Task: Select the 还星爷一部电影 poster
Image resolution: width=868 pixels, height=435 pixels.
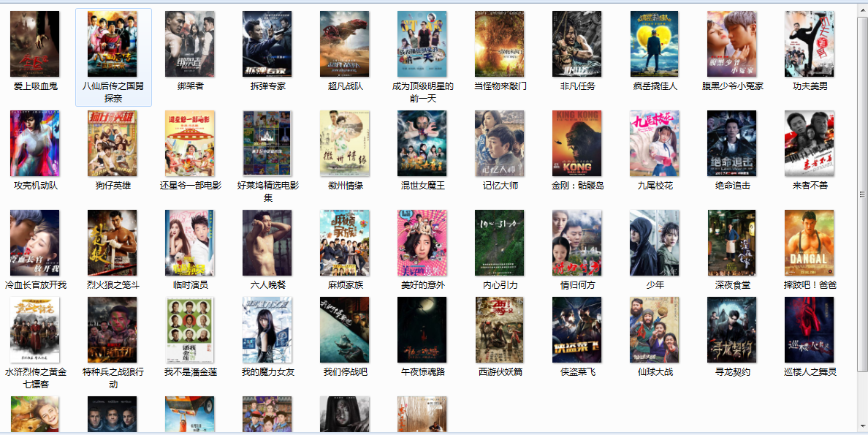Action: tap(190, 143)
